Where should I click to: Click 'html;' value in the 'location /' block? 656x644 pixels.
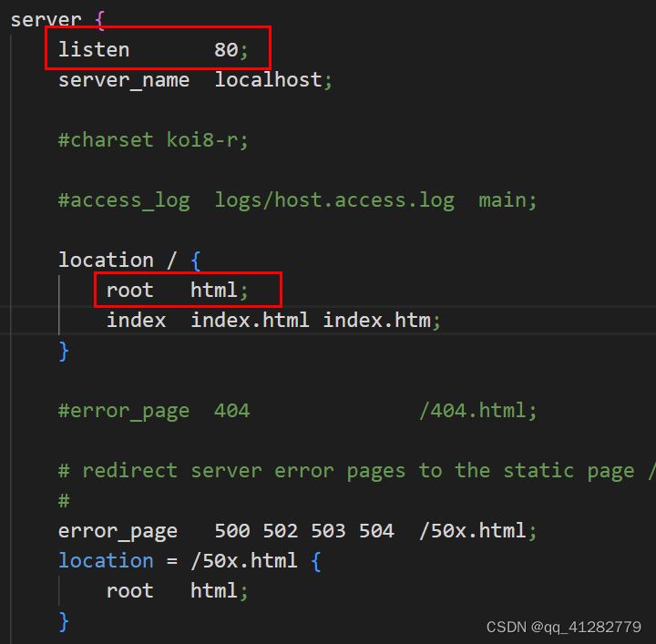(x=220, y=290)
